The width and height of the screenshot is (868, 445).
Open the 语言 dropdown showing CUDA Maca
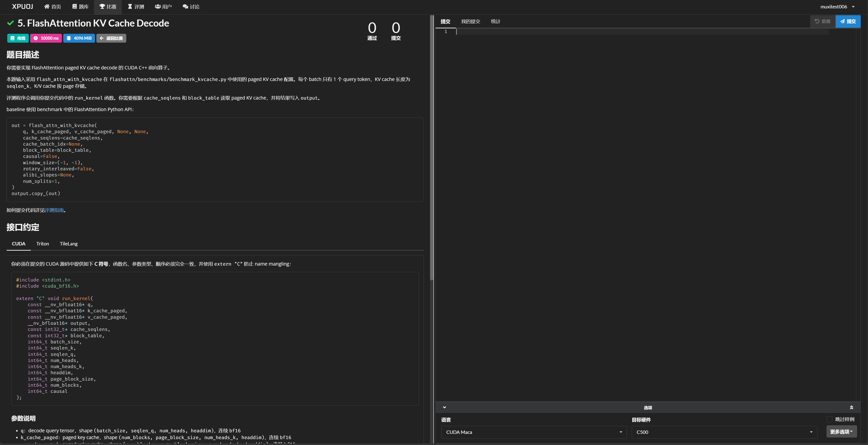[534, 432]
